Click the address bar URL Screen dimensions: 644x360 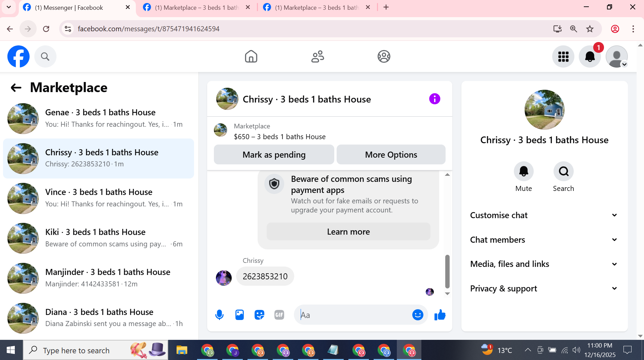coord(149,29)
